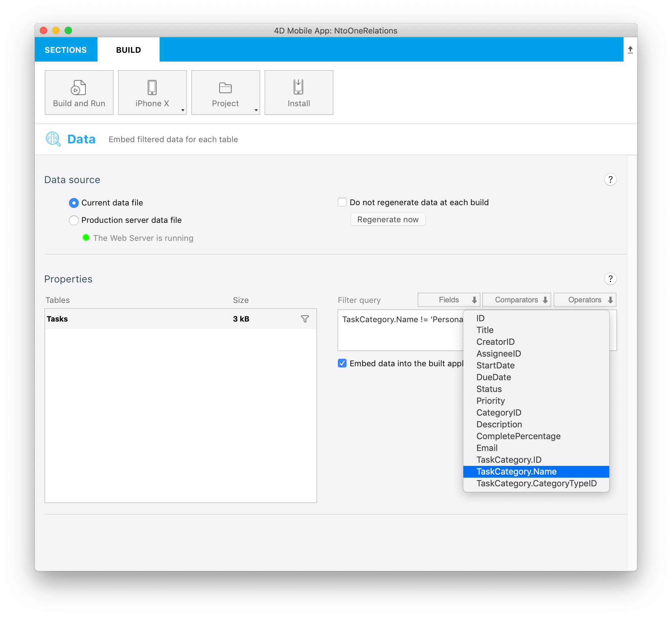Choose StartDate from the fields menu
The width and height of the screenshot is (672, 617).
point(536,365)
